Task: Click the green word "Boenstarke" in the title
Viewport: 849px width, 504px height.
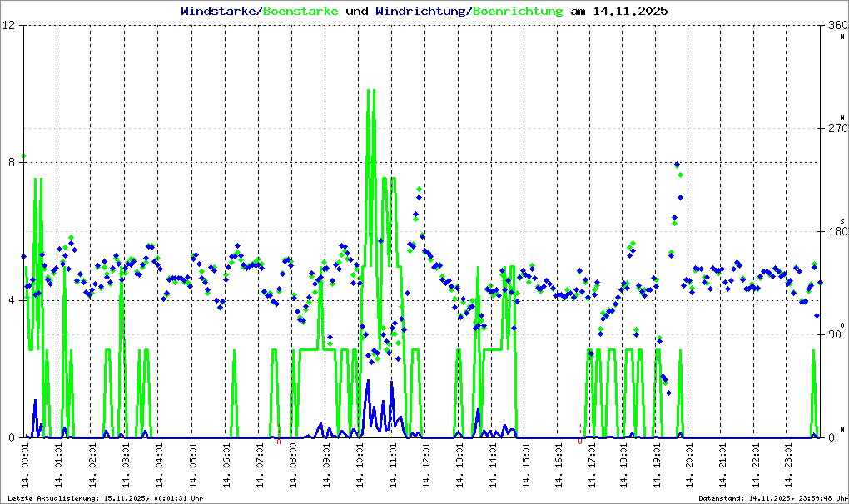Action: 301,11
